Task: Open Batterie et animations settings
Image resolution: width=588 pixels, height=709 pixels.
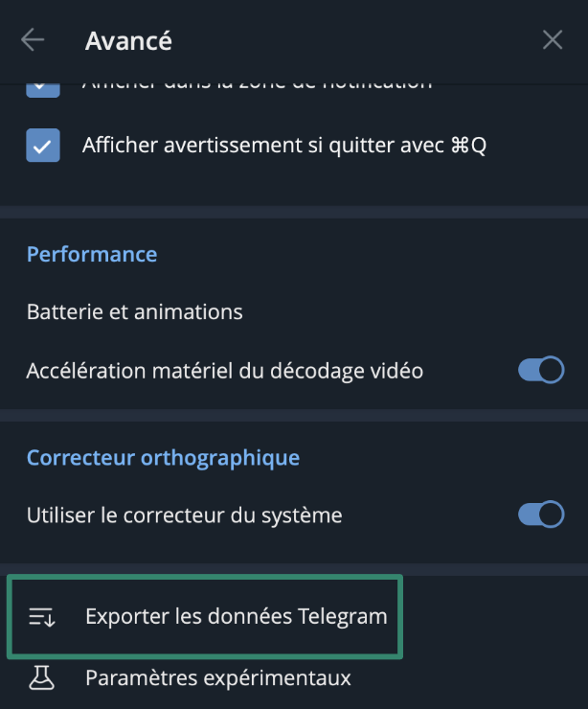Action: pyautogui.click(x=135, y=311)
